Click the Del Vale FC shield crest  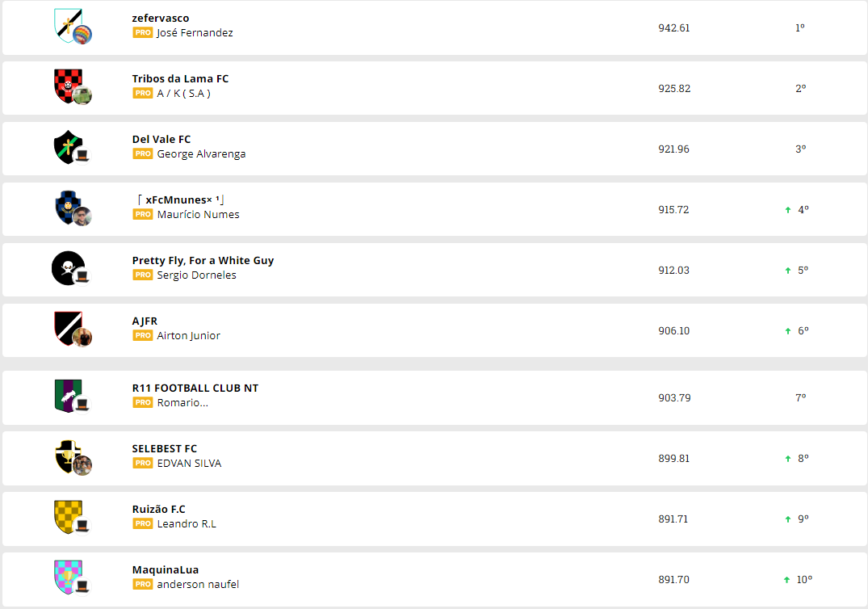click(x=66, y=145)
